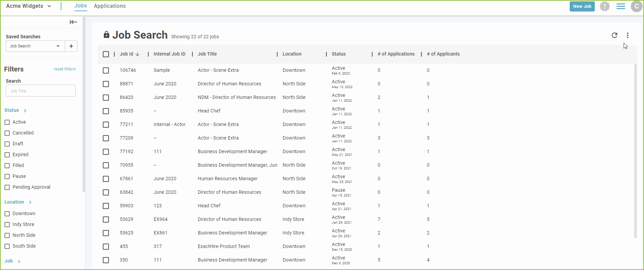Click internal job ID EX964
Image resolution: width=644 pixels, height=270 pixels.
[x=160, y=219]
